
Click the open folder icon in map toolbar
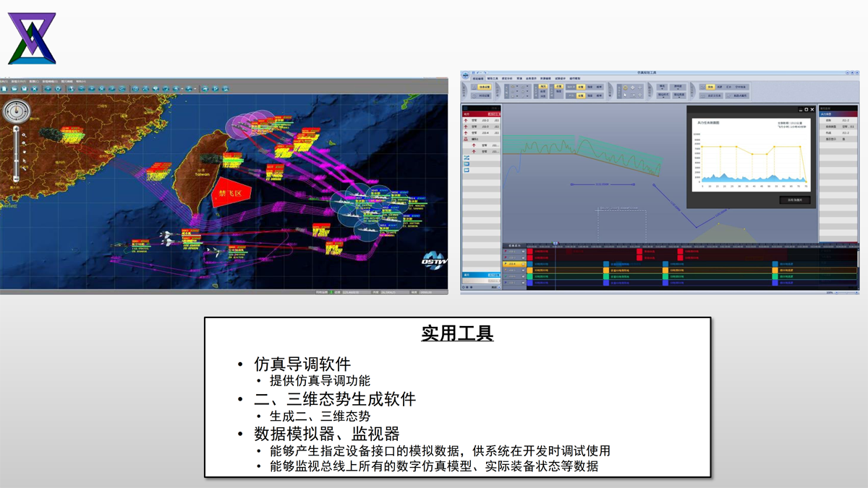pos(14,89)
